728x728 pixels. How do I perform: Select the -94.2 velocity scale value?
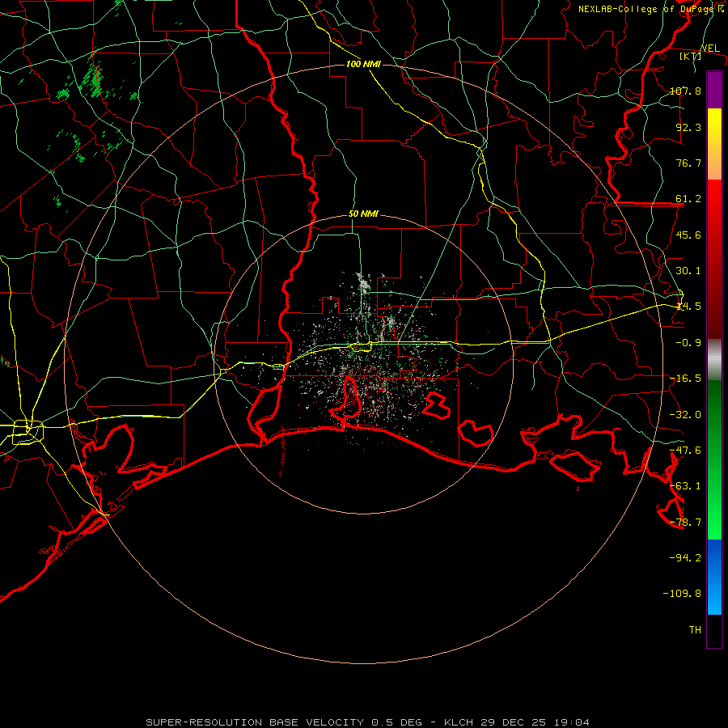[x=685, y=557]
